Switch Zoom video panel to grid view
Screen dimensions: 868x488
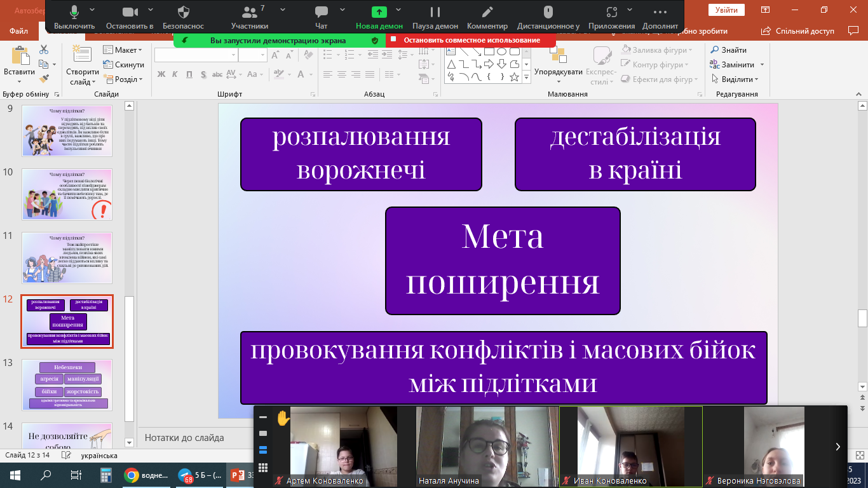click(263, 468)
